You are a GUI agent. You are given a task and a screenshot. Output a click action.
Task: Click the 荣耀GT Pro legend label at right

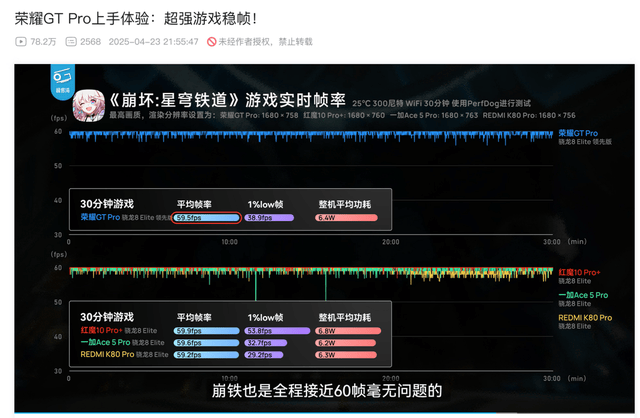click(x=578, y=133)
